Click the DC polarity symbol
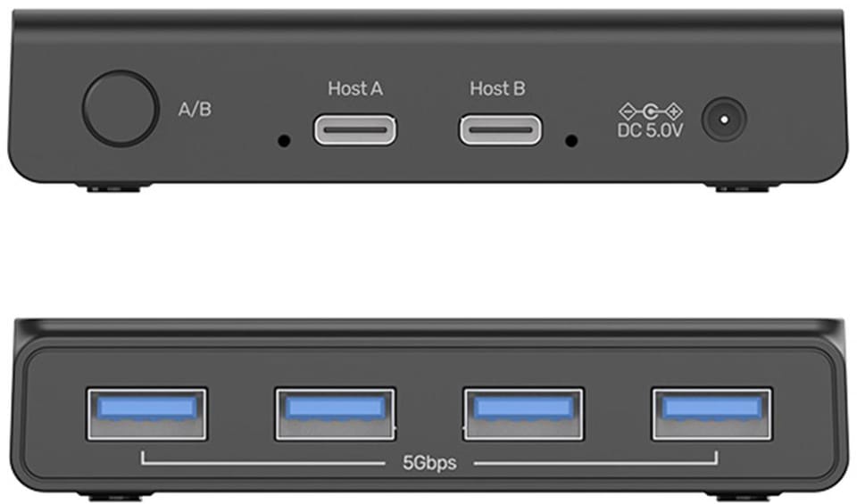This screenshot has width=857, height=504. (651, 112)
